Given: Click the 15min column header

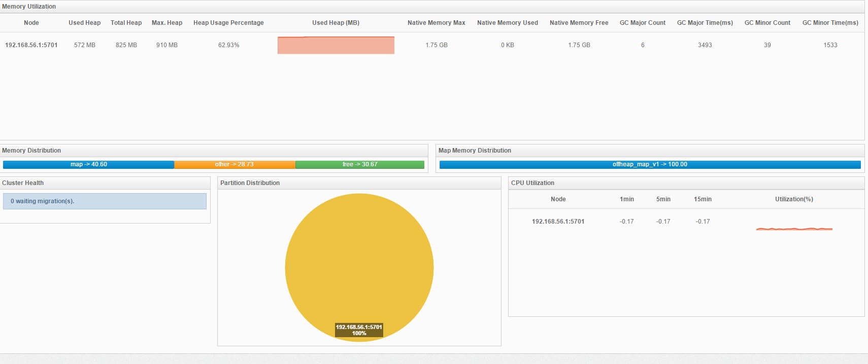Looking at the screenshot, I should coord(703,199).
